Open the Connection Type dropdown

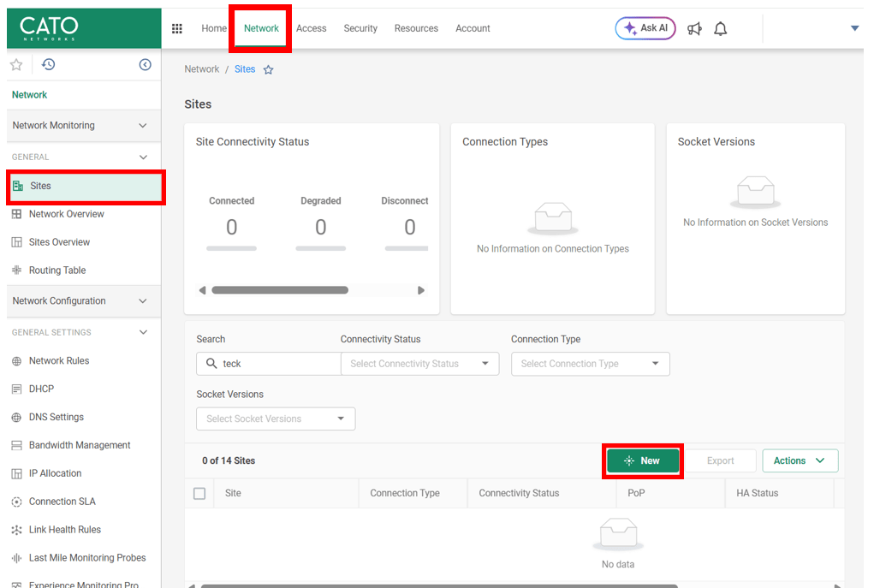(x=590, y=364)
